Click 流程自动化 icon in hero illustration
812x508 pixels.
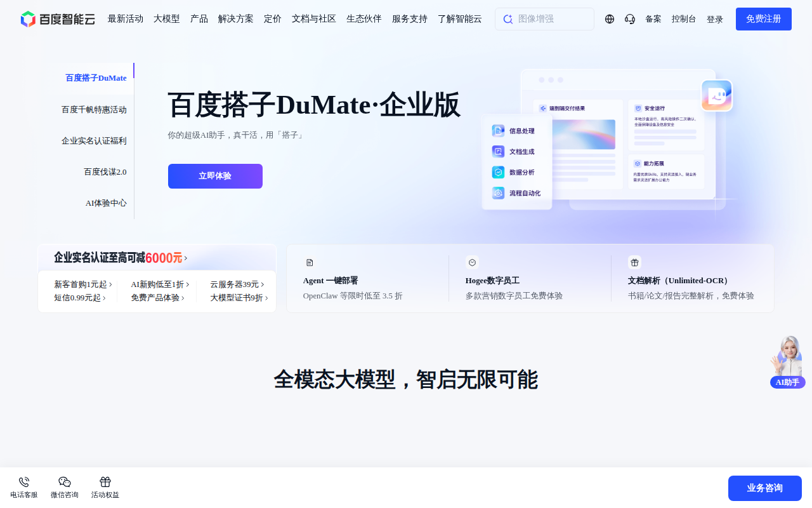[x=498, y=193]
